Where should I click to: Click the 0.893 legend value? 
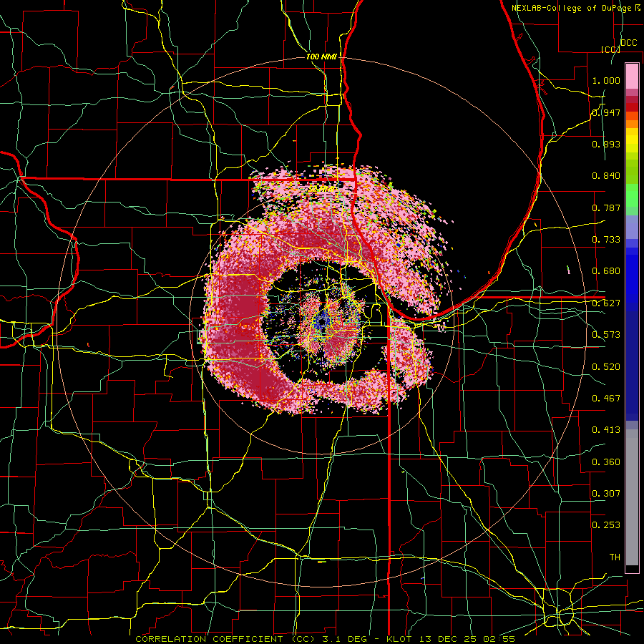(x=606, y=144)
